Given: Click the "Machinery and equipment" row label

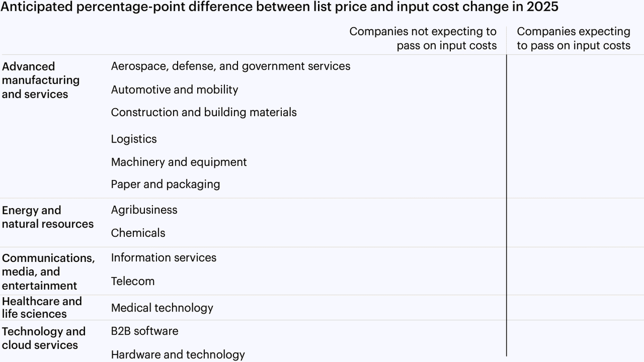Looking at the screenshot, I should (178, 162).
